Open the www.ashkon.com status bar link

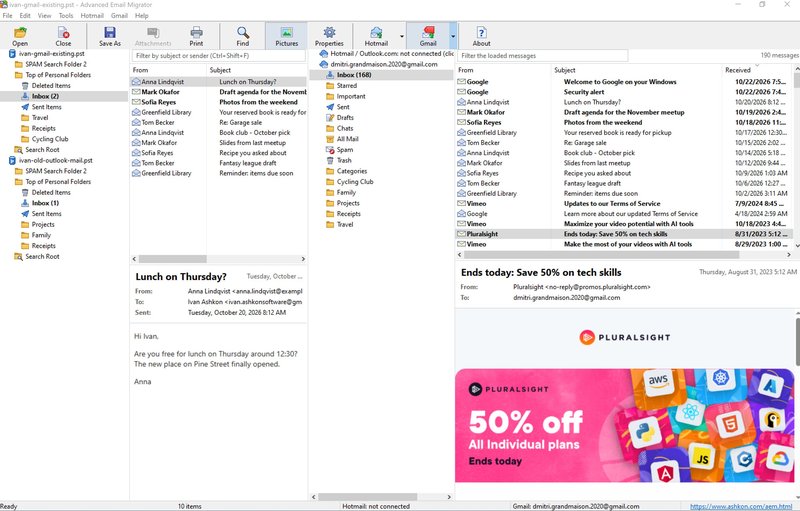(x=741, y=506)
